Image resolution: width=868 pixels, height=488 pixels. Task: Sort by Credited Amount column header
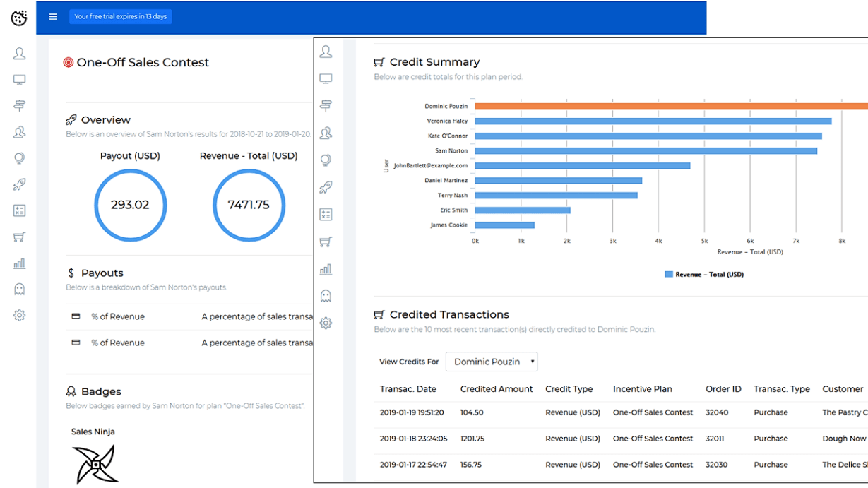497,389
